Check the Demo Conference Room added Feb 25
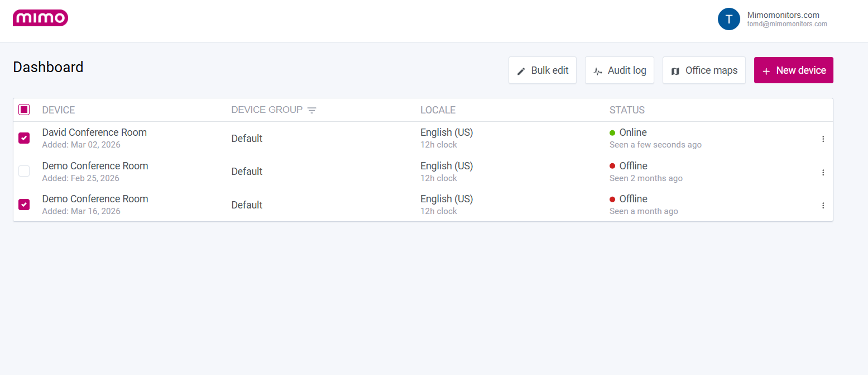This screenshot has height=375, width=868. 24,172
